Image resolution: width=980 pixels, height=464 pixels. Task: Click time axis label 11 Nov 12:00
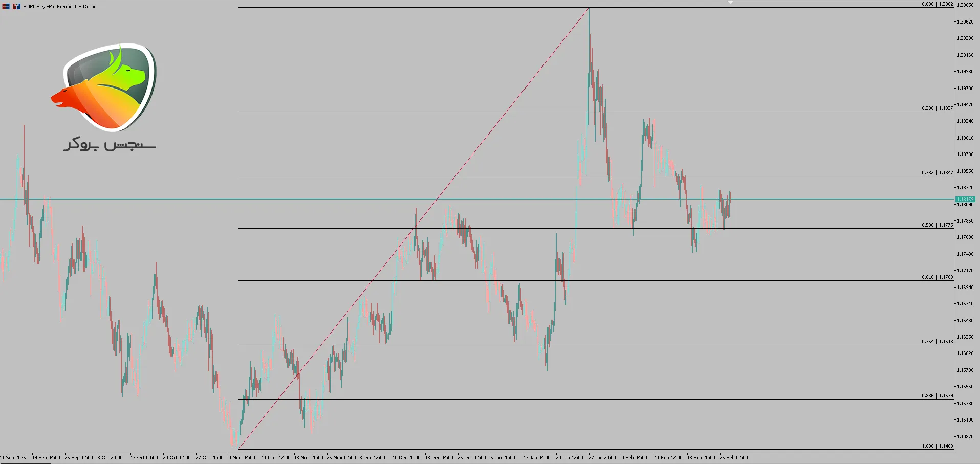coord(276,458)
